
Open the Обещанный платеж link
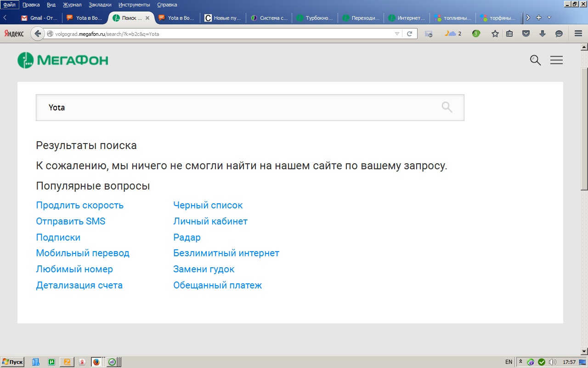coord(217,285)
